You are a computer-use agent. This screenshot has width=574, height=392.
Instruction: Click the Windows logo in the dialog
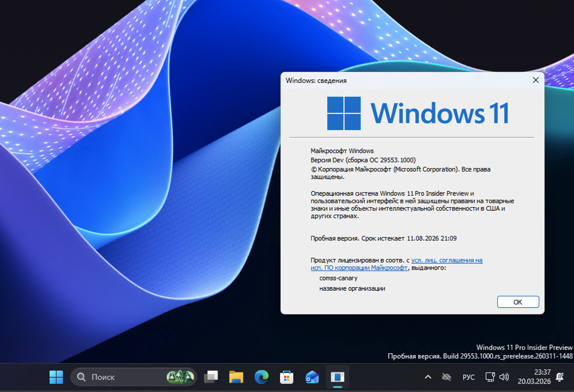344,113
